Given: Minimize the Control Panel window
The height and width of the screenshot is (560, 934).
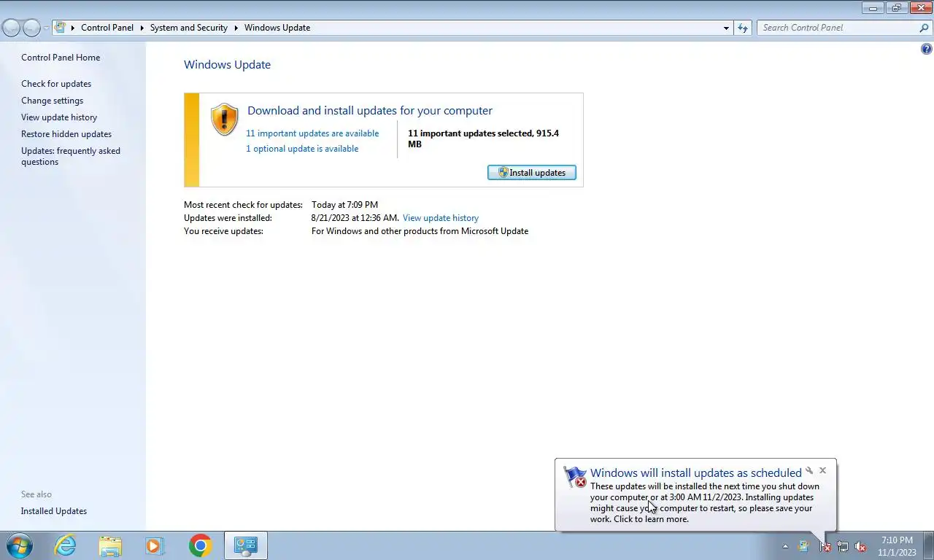Looking at the screenshot, I should [873, 8].
